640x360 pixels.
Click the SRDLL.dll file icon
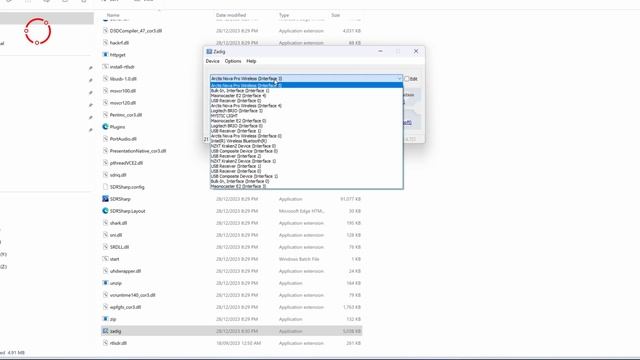tap(105, 247)
